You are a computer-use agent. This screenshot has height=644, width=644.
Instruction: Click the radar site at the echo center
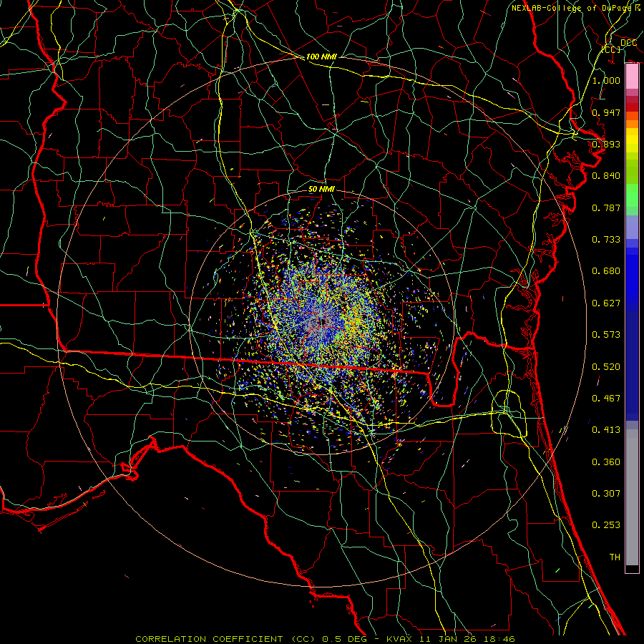click(321, 322)
